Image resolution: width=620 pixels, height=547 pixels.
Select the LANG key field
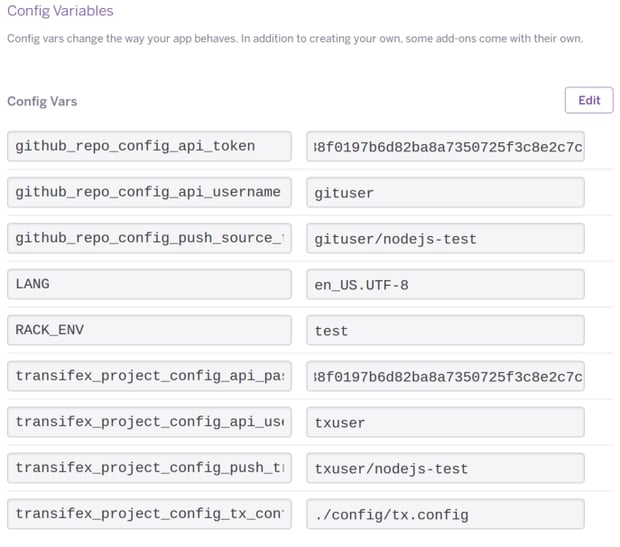tap(149, 284)
